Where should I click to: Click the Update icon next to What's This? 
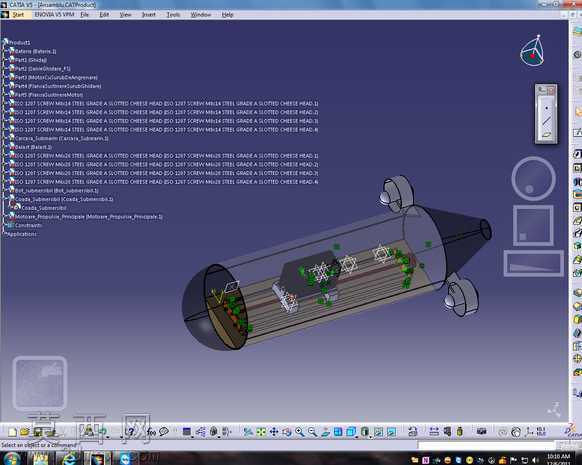pos(102,432)
